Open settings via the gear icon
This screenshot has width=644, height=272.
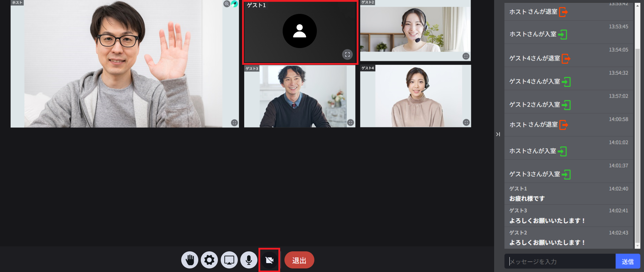[209, 260]
